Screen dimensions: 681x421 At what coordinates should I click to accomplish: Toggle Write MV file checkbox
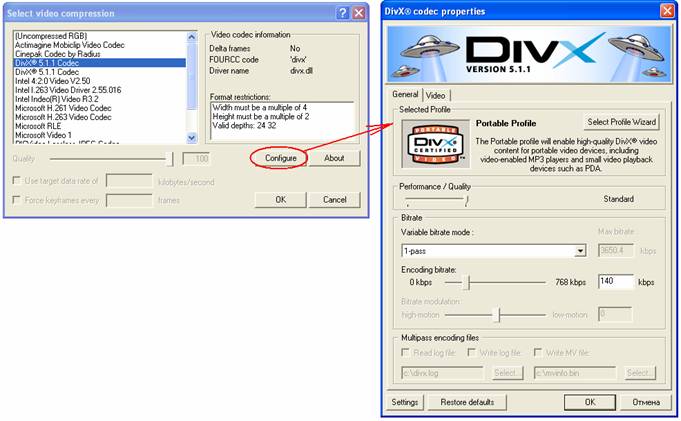click(538, 352)
